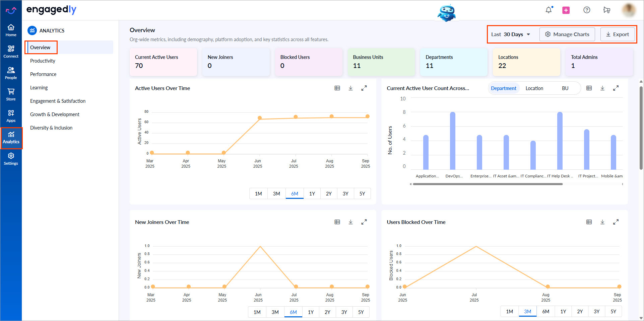The height and width of the screenshot is (321, 644).
Task: Click the Current Active Users card
Action: [x=163, y=62]
